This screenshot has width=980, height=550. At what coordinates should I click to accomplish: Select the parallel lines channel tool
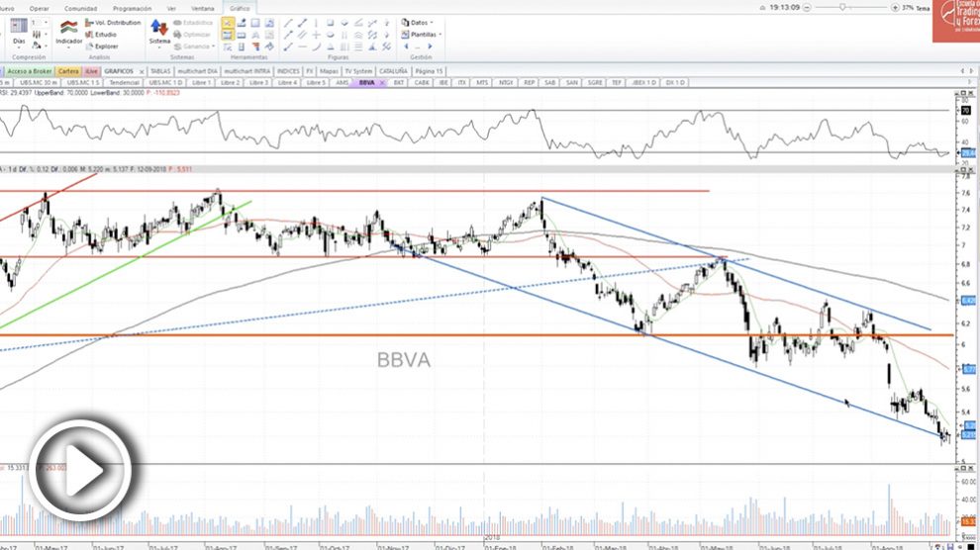(302, 35)
